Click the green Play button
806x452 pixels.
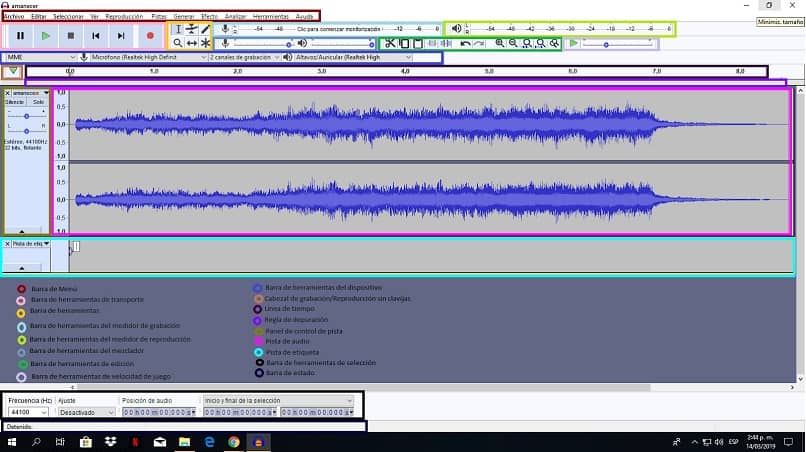pos(45,36)
